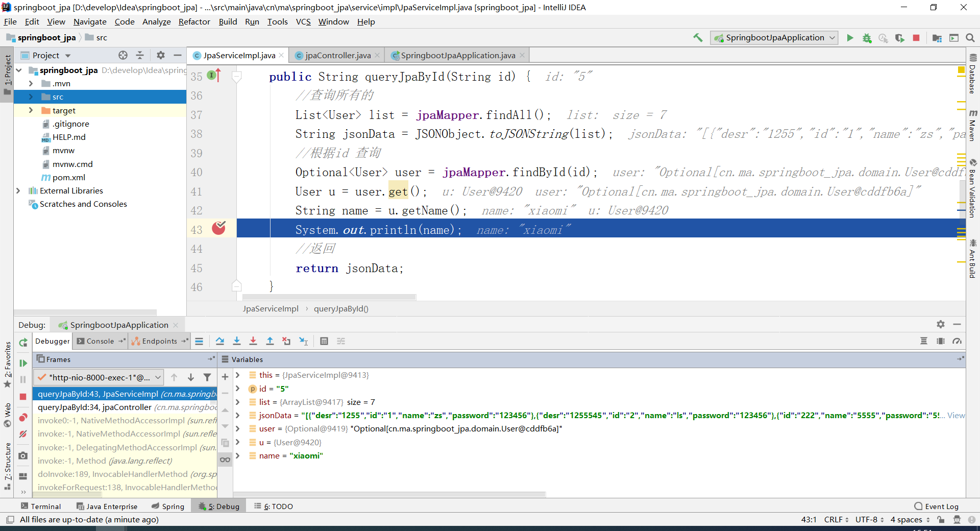This screenshot has width=980, height=531.
Task: Open the SpringbootJpaApplication run configuration dropdown
Action: (775, 38)
